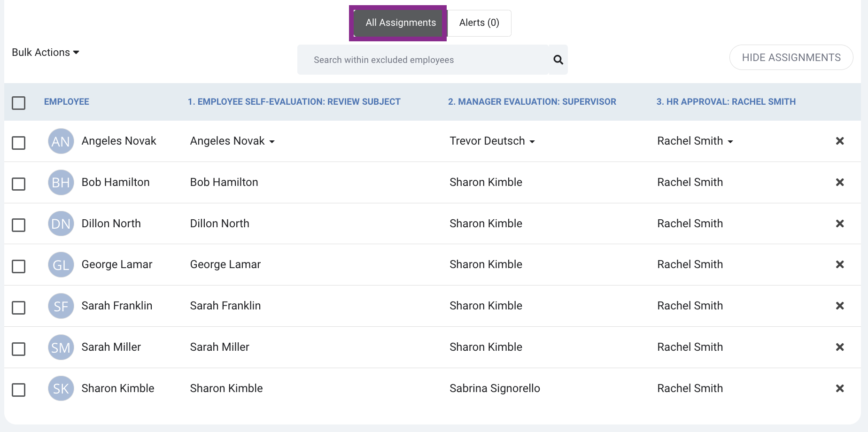Image resolution: width=868 pixels, height=432 pixels.
Task: Click Rachel Smith in Bob Hamilton row
Action: tap(690, 182)
